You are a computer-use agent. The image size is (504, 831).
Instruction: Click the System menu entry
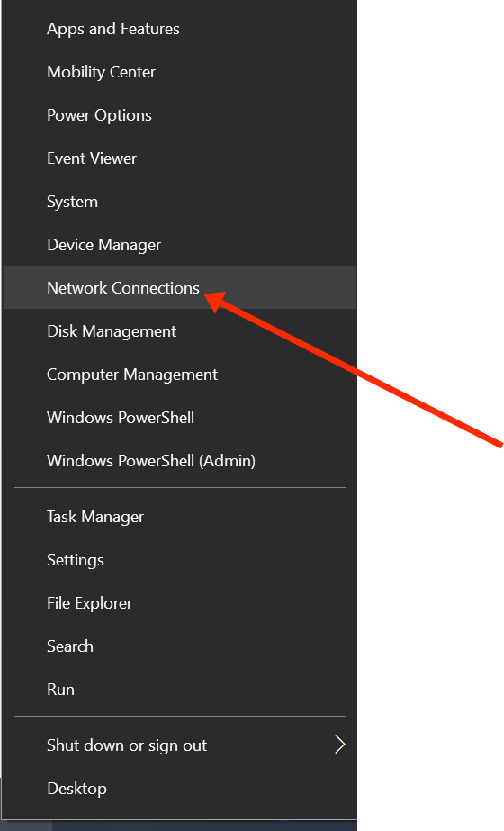180,202
